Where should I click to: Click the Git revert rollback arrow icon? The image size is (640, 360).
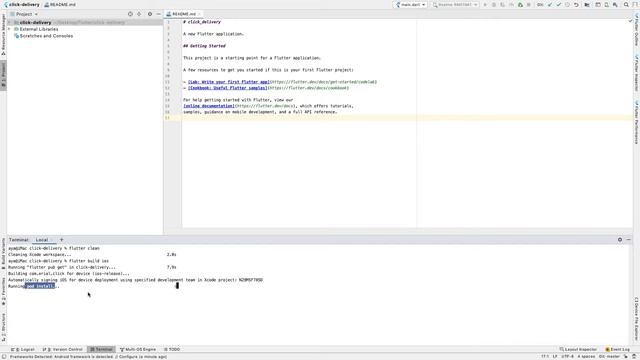point(576,4)
